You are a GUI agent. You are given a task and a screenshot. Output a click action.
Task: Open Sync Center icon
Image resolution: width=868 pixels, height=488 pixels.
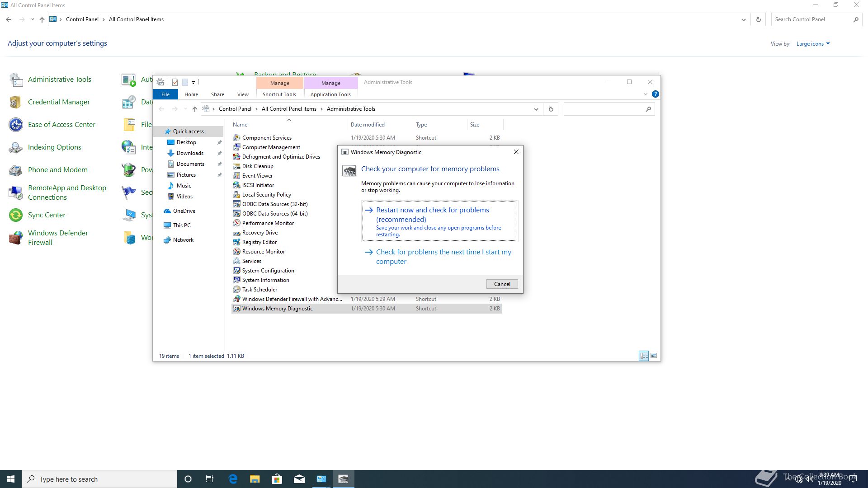16,215
